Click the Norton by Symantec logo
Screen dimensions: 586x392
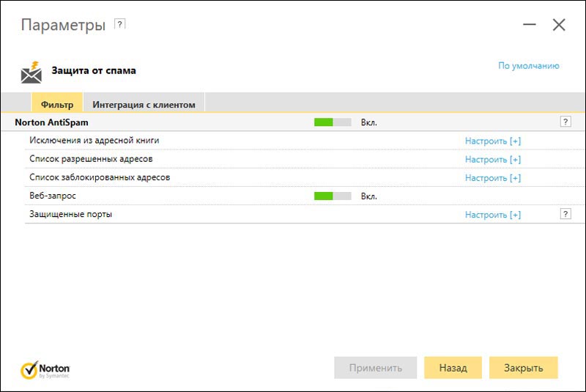(x=45, y=369)
